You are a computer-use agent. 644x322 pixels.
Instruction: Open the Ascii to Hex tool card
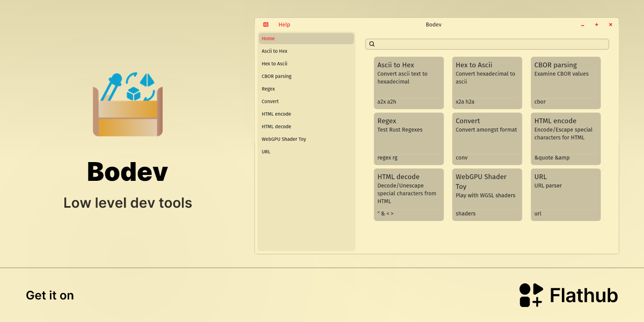(x=409, y=83)
